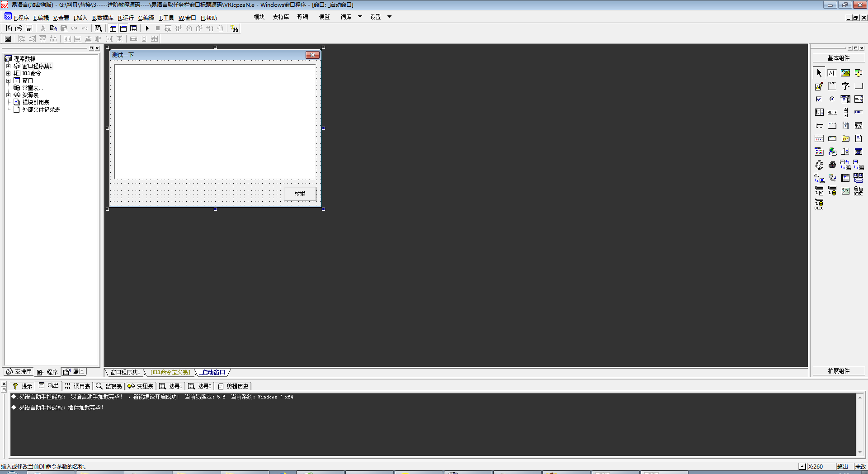Click the output panel vertical scrollbar

860,424
